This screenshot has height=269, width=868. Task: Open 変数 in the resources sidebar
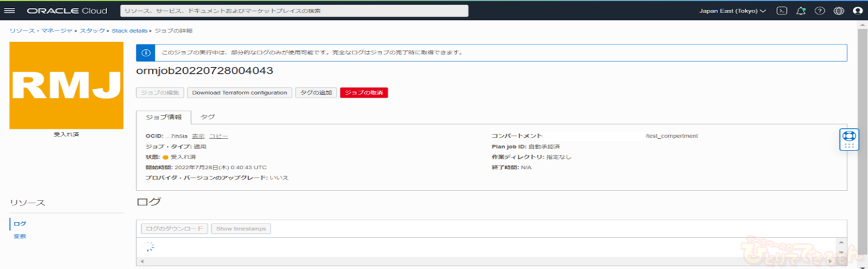tap(20, 236)
